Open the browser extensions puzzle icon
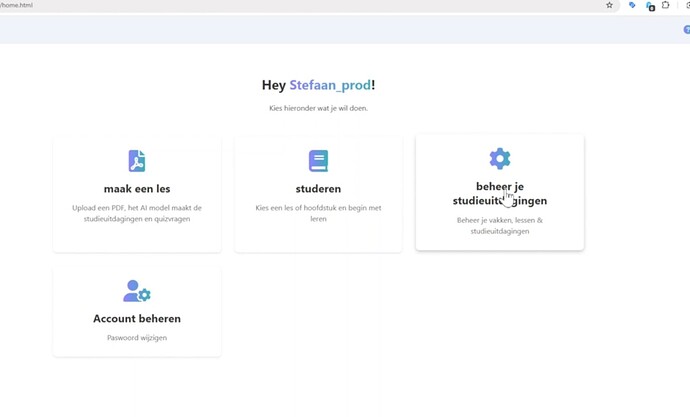Viewport: 690px width, 417px height. click(x=666, y=5)
